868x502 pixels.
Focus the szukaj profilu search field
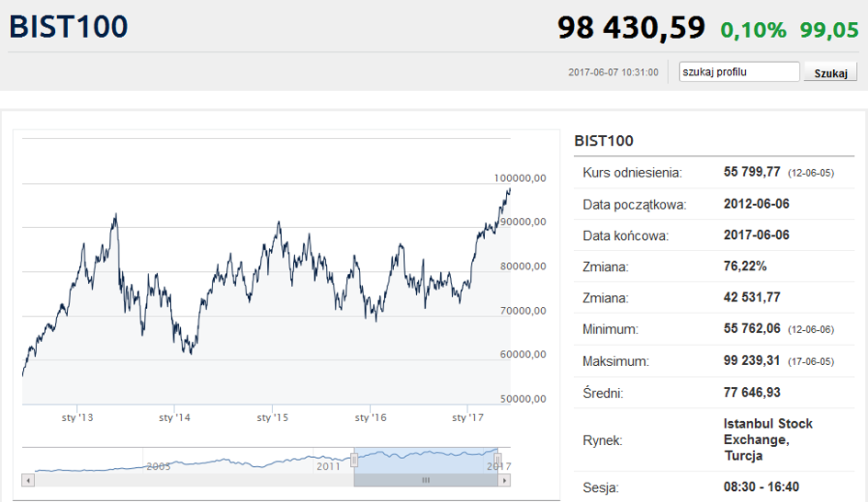(x=739, y=72)
